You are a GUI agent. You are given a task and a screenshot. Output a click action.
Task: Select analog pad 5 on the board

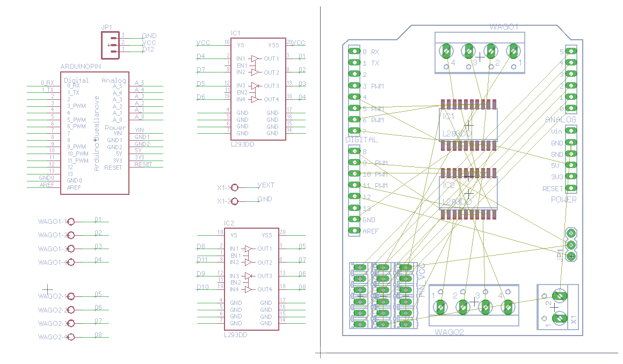(571, 51)
